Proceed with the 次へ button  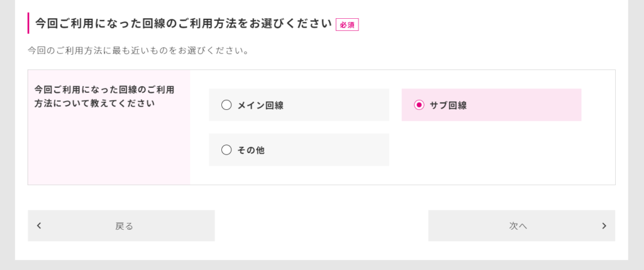click(x=521, y=225)
